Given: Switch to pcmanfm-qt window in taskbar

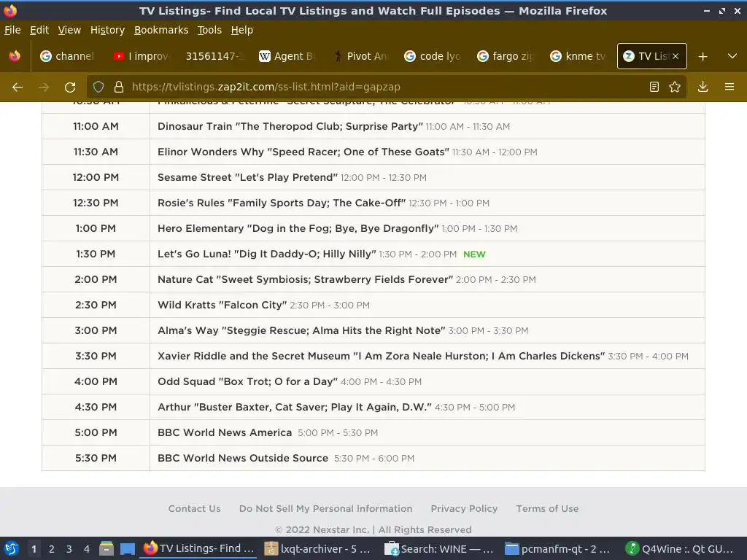Looking at the screenshot, I should [558, 548].
